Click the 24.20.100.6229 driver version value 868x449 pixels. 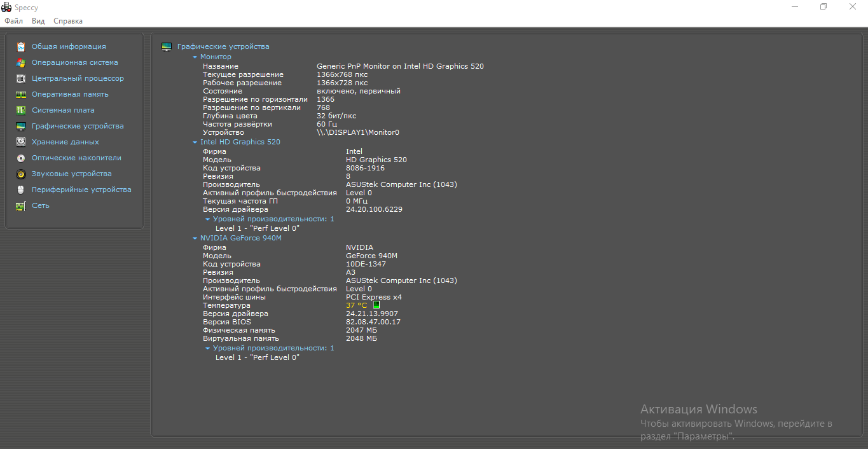click(x=374, y=209)
